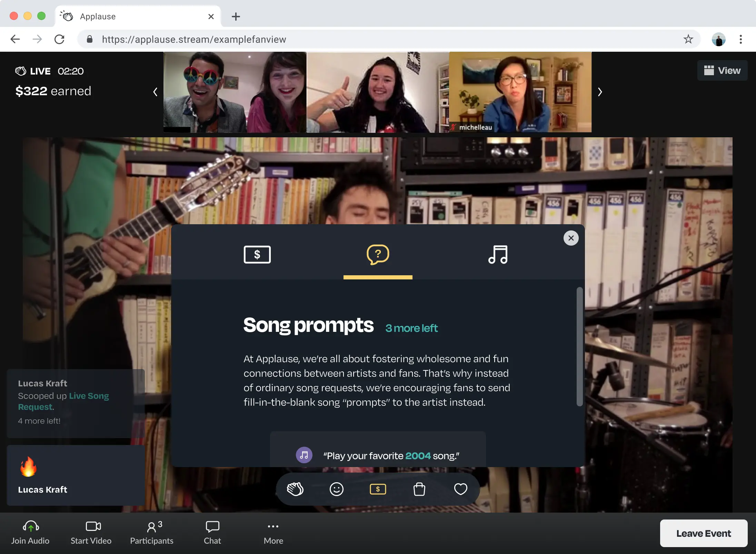This screenshot has width=756, height=554.
Task: Close the song prompts panel
Action: pyautogui.click(x=571, y=238)
